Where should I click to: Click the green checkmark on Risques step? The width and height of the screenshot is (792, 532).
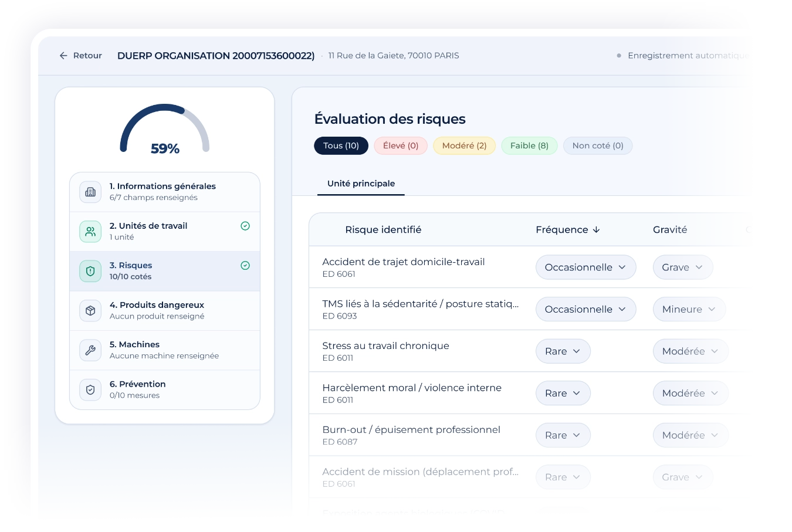click(245, 266)
